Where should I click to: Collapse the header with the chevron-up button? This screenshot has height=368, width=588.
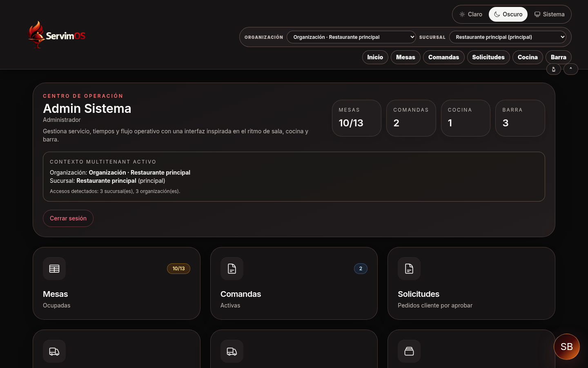point(571,69)
